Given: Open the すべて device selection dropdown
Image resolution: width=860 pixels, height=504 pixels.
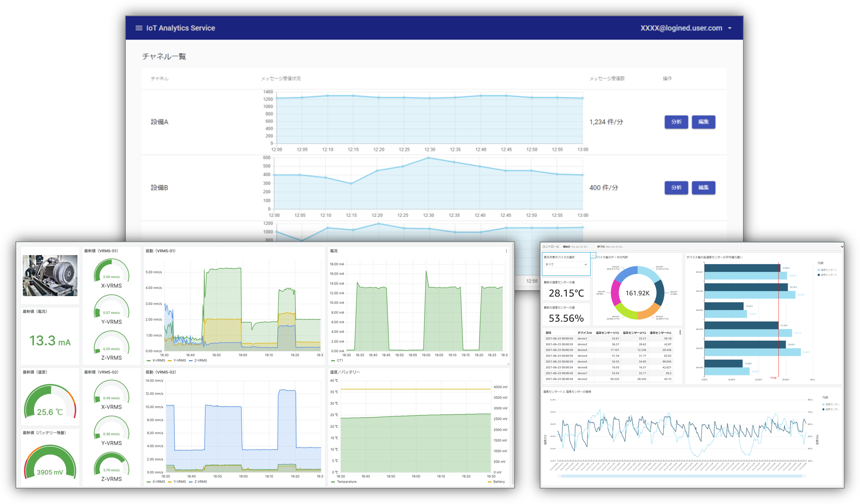Looking at the screenshot, I should pos(566,264).
